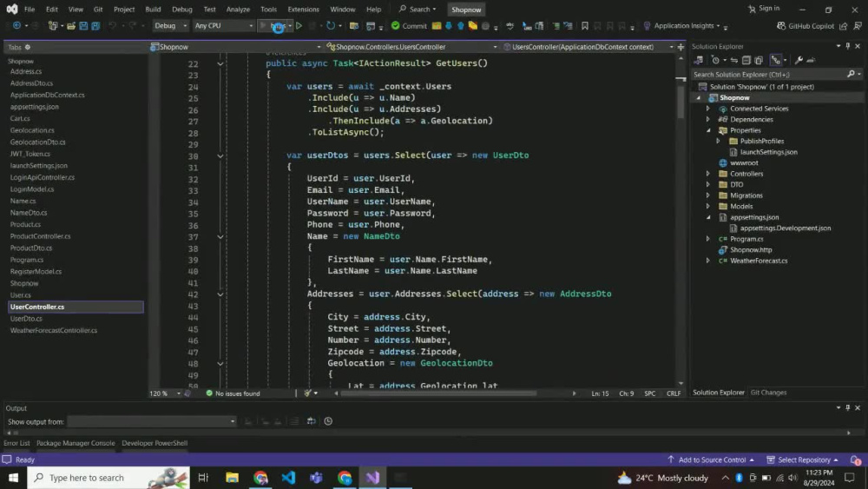Click the Open File folder icon
Viewport: 868px width, 489px height.
[71, 25]
